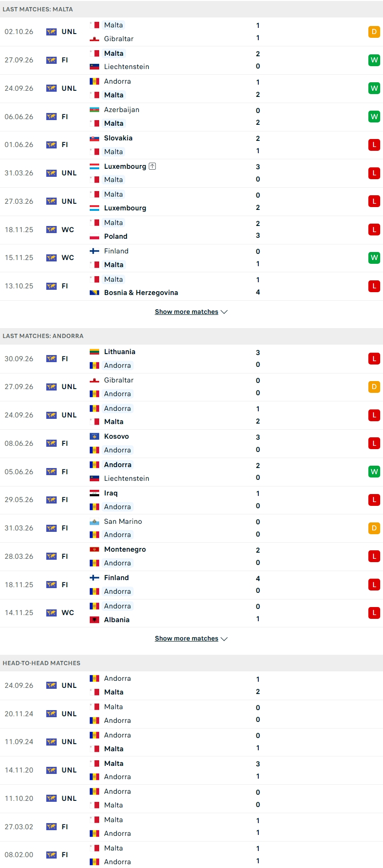The width and height of the screenshot is (383, 868).
Task: Click the Poland flag icon
Action: click(94, 236)
